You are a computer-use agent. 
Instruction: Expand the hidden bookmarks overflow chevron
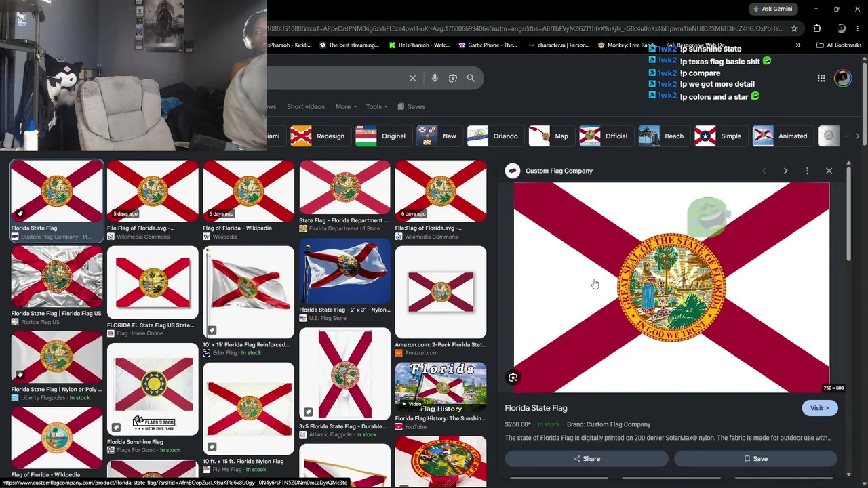tap(798, 45)
